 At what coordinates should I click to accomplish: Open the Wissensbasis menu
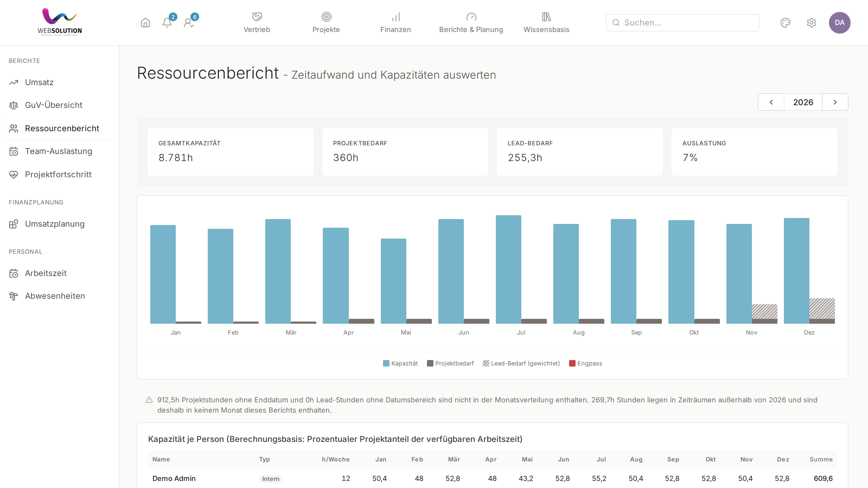tap(546, 23)
